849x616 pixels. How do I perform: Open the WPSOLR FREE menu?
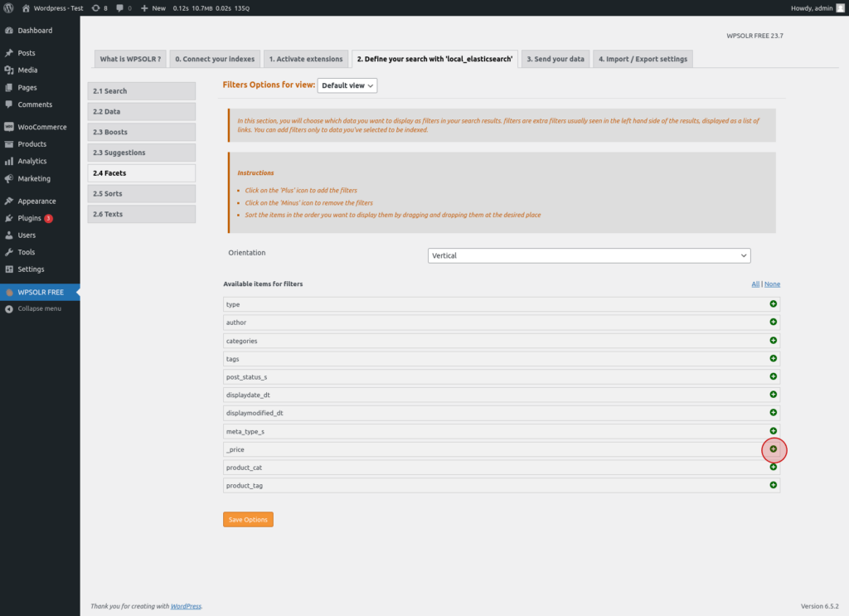40,293
